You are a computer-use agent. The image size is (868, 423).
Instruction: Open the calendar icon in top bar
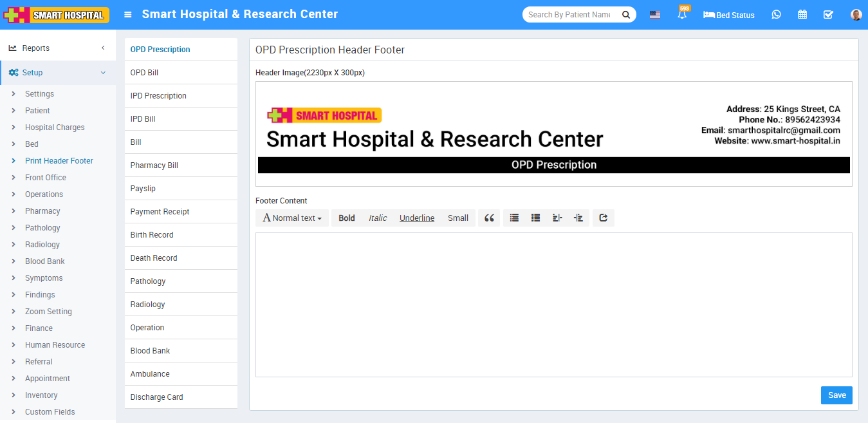[x=802, y=15]
